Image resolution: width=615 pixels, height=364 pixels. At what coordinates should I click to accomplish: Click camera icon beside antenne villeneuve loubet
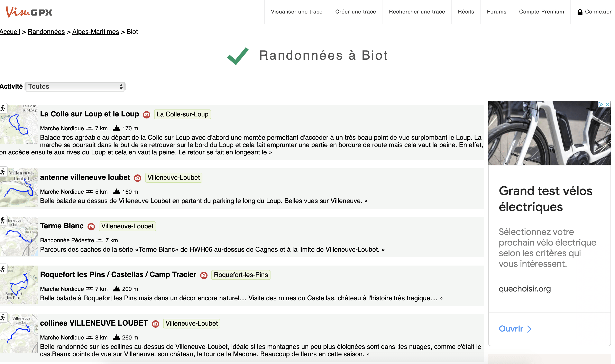tap(137, 178)
